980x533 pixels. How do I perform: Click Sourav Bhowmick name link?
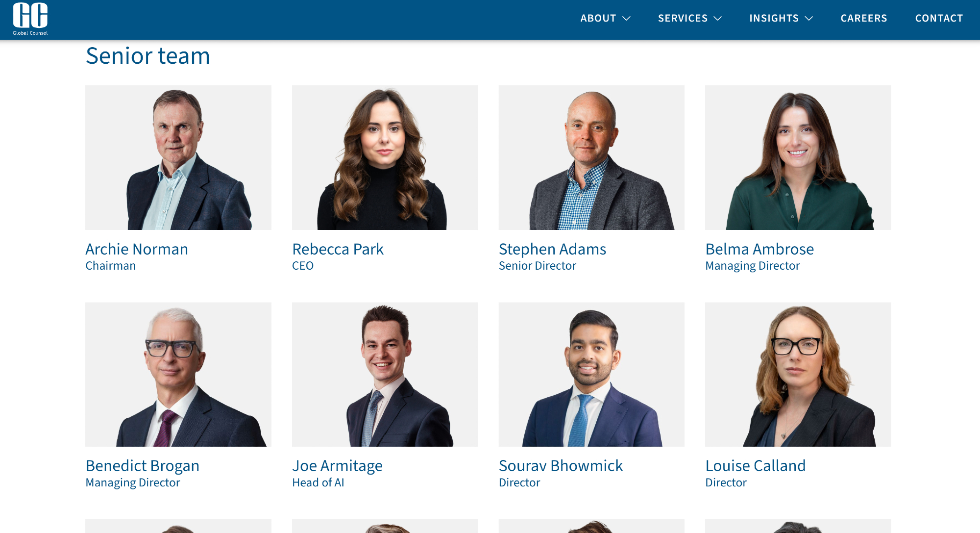(x=561, y=466)
